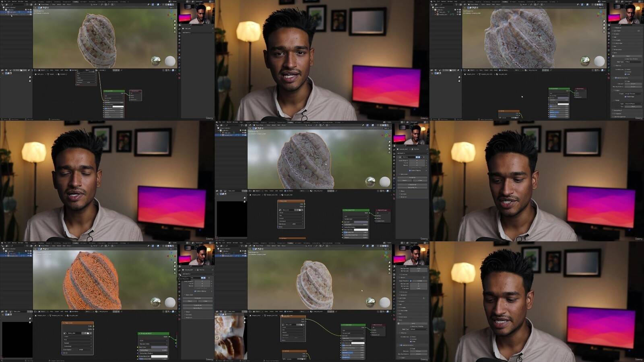Open Repeat extension dropdown on center frame image node

(x=291, y=218)
